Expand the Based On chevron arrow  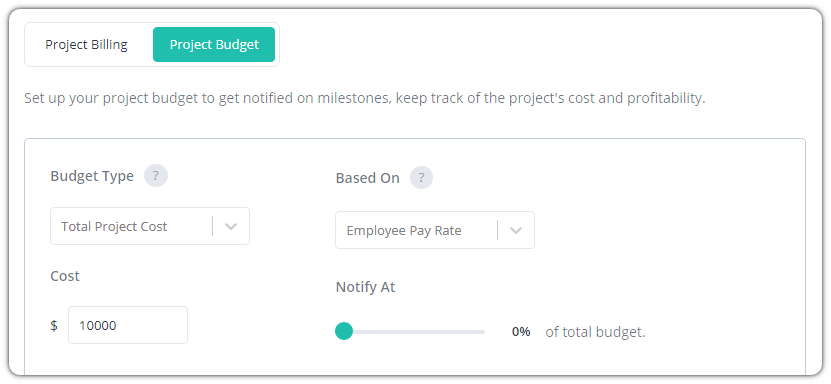click(x=516, y=230)
